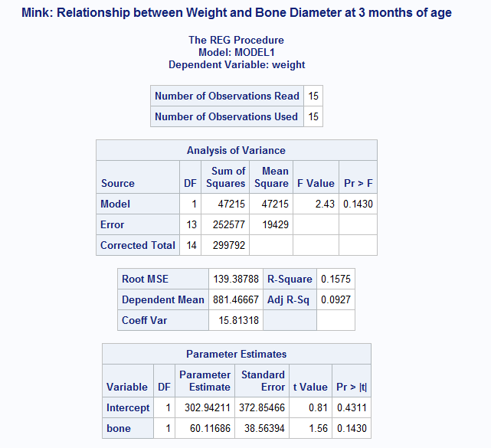The height and width of the screenshot is (448, 491).
Task: Click the 'F Value' column header
Action: (316, 183)
